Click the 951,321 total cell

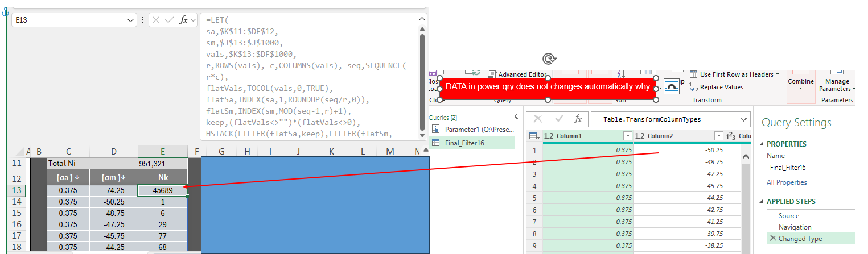coord(162,163)
